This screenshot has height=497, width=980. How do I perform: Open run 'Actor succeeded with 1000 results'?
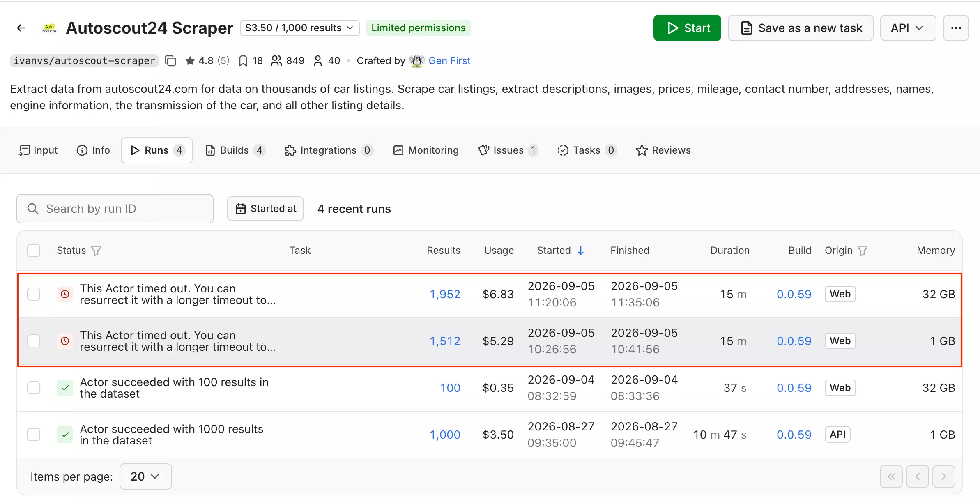pos(172,435)
